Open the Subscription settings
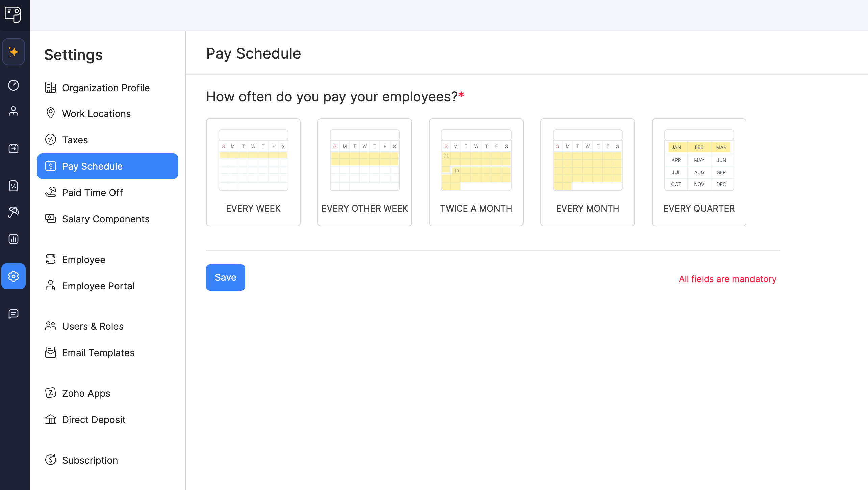The width and height of the screenshot is (868, 490). pos(90,460)
